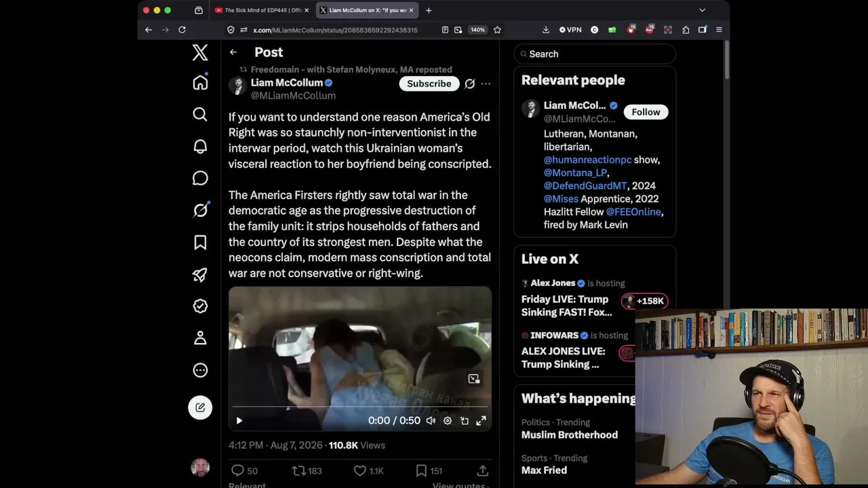Open the @DefendGuardMT mention link
The width and height of the screenshot is (868, 488).
[585, 186]
